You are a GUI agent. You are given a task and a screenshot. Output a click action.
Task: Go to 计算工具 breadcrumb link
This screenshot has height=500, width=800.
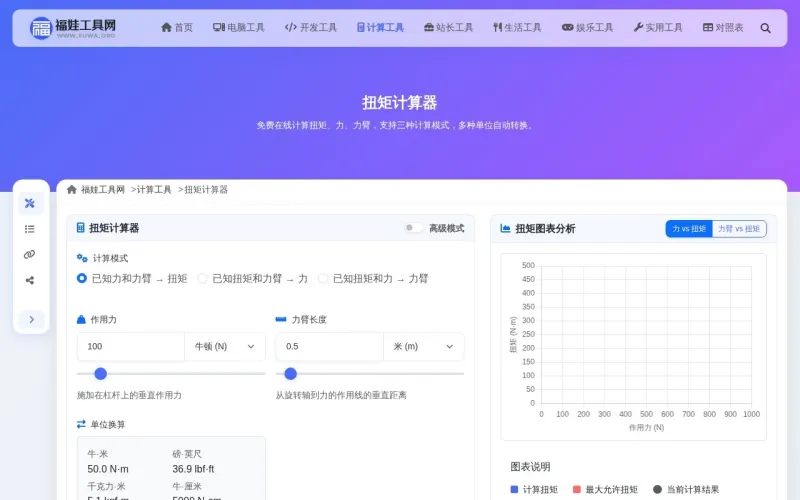tap(154, 190)
